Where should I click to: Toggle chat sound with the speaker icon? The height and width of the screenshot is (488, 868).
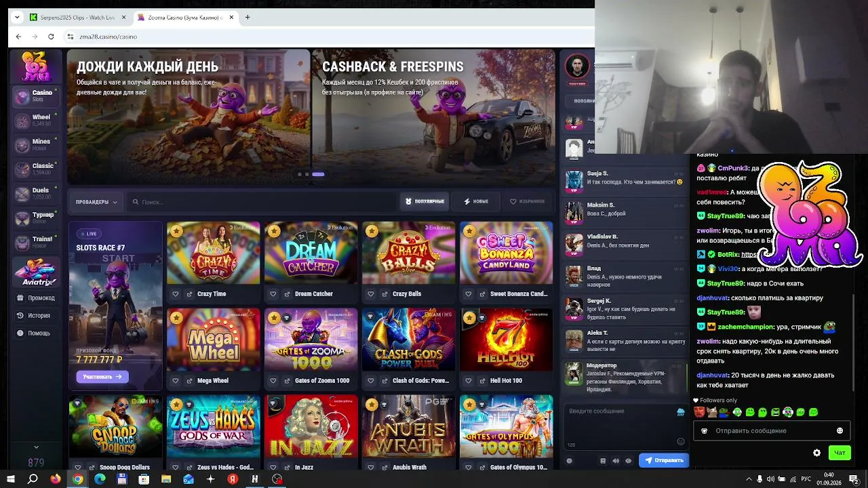616,461
